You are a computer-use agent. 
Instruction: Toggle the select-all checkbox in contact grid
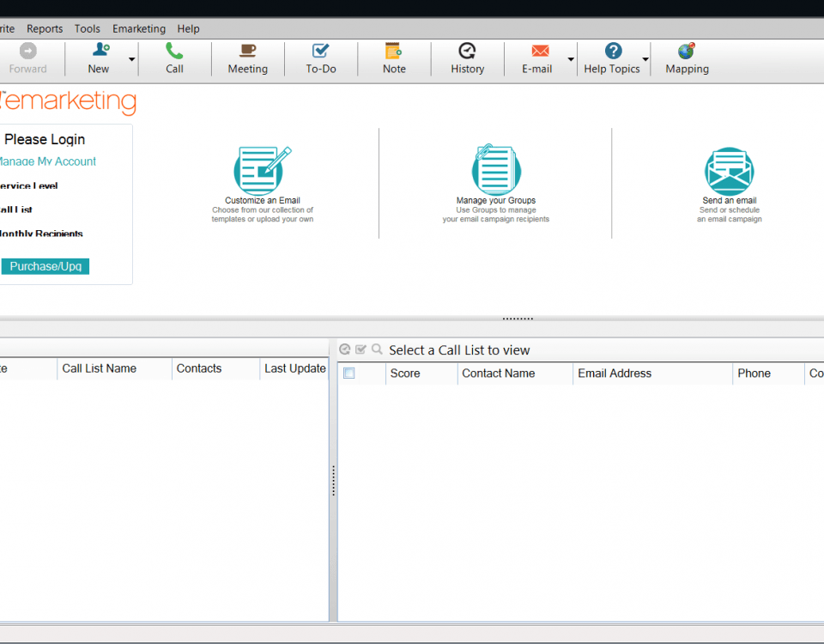tap(349, 374)
